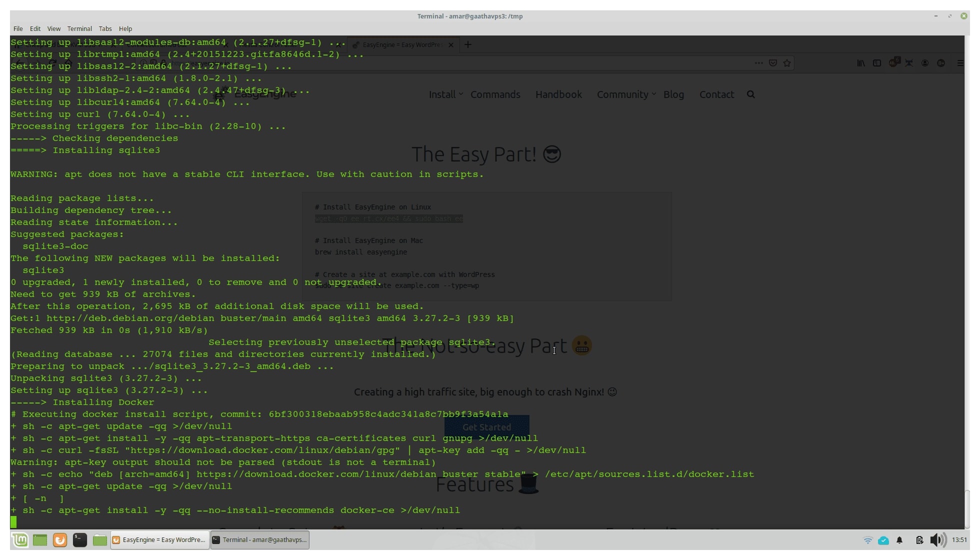Click the terminal vertical scrollbar handle
Screen dimensions: 980x560
click(967, 508)
